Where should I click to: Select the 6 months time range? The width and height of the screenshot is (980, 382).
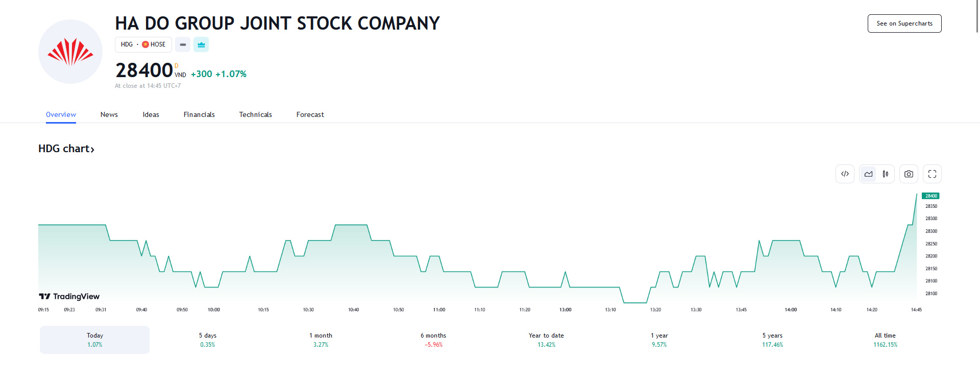pyautogui.click(x=433, y=340)
